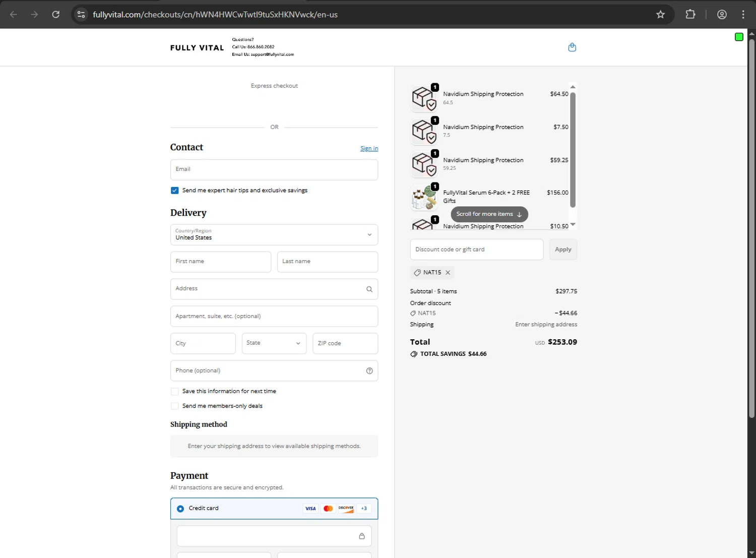Focus the Last name field
756x558 pixels.
coord(328,262)
